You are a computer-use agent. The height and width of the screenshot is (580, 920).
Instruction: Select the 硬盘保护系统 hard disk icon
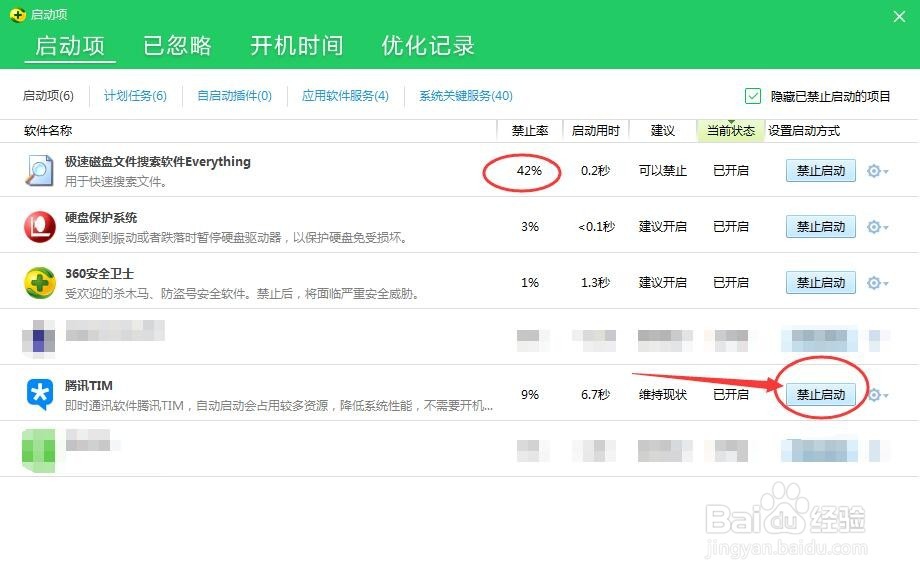click(39, 226)
